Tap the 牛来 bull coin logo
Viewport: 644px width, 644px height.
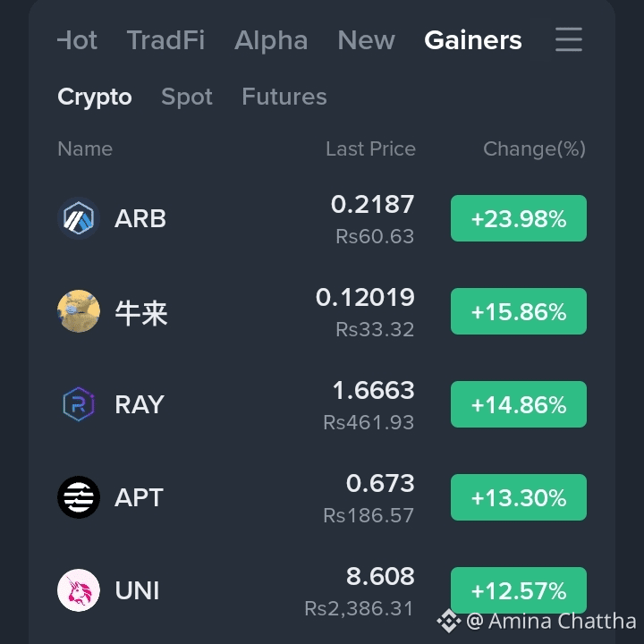[x=79, y=311]
